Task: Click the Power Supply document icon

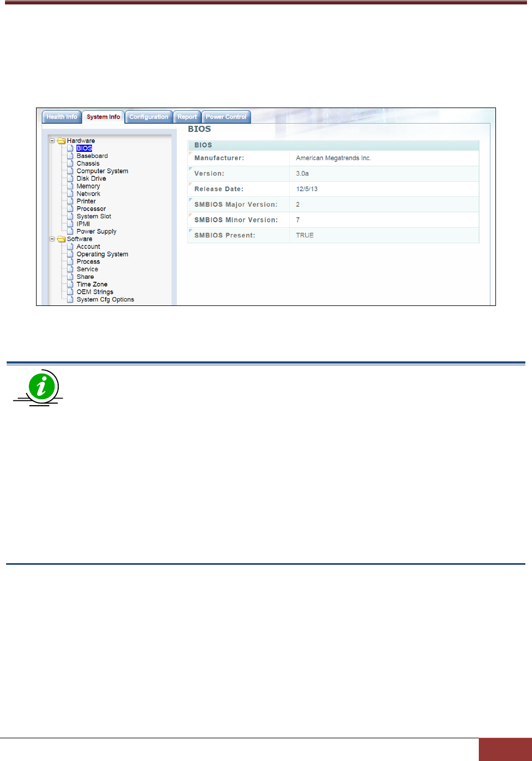Action: tap(70, 231)
